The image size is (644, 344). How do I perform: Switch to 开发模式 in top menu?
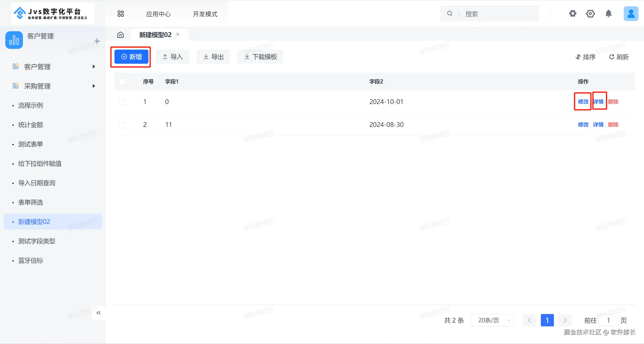point(205,14)
